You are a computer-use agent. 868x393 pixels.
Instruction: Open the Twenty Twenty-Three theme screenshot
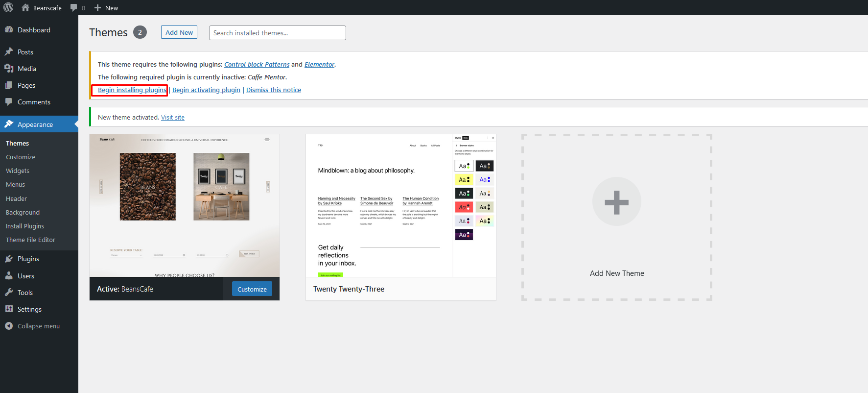pyautogui.click(x=401, y=205)
